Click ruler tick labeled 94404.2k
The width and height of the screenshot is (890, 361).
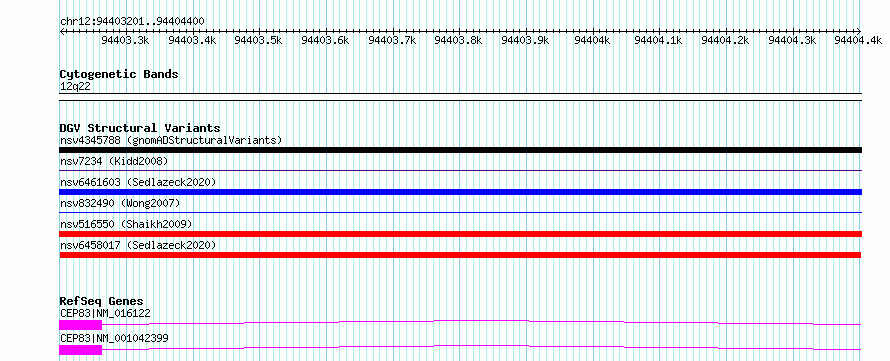coord(725,40)
